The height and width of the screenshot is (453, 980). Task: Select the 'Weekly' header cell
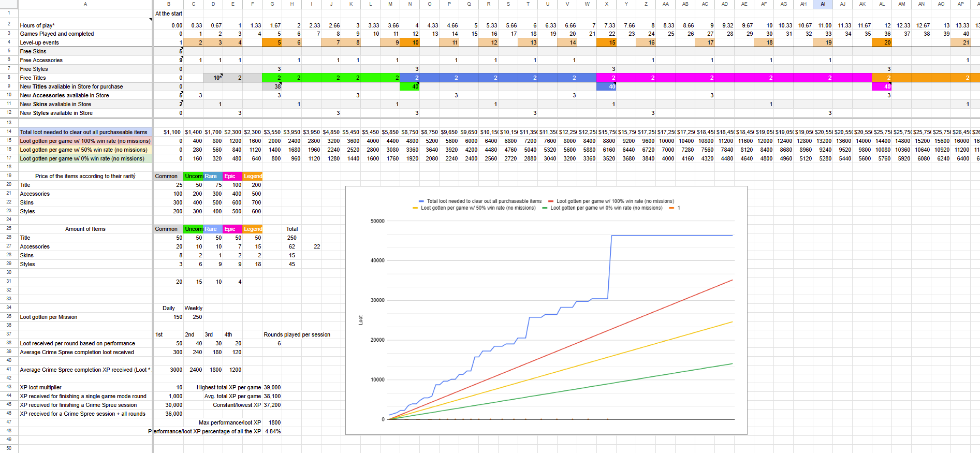(194, 308)
